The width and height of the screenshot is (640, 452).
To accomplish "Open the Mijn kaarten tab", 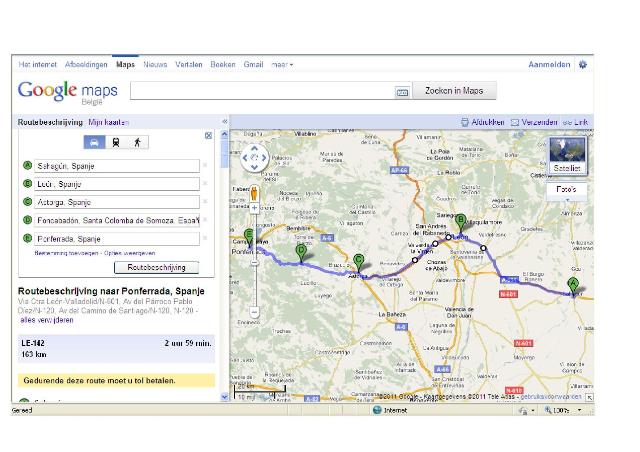I will point(109,122).
